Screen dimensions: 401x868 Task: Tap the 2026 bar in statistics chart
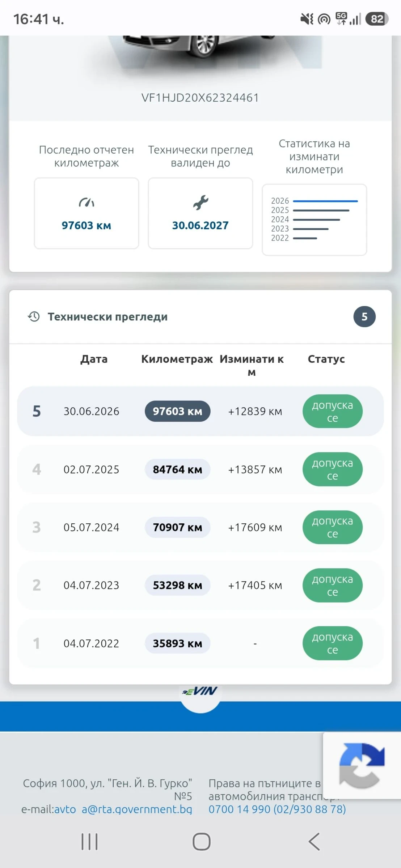(x=325, y=201)
